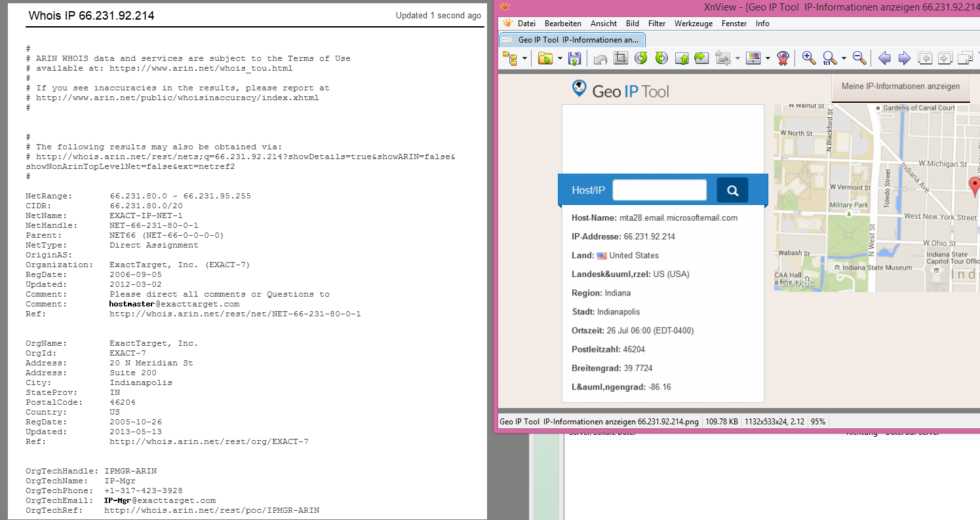980x520 pixels.
Task: Click the NetRange 66.231.80.0 - 66.231.95.255 value
Action: 180,196
